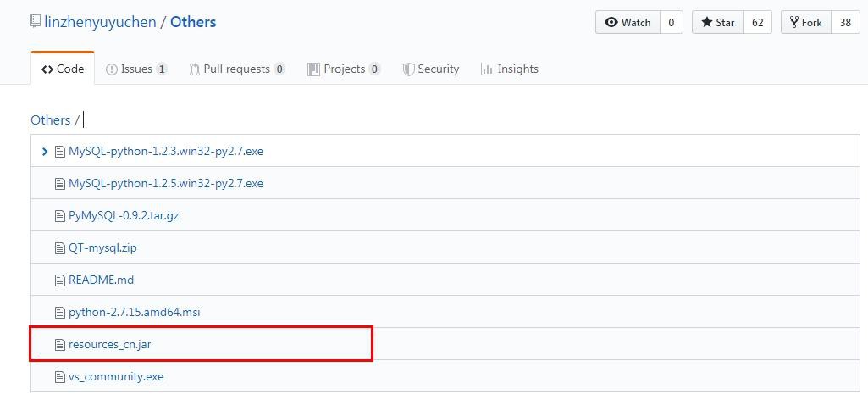Click file icon beside MySQL-python-1.2.3 row

click(x=60, y=152)
